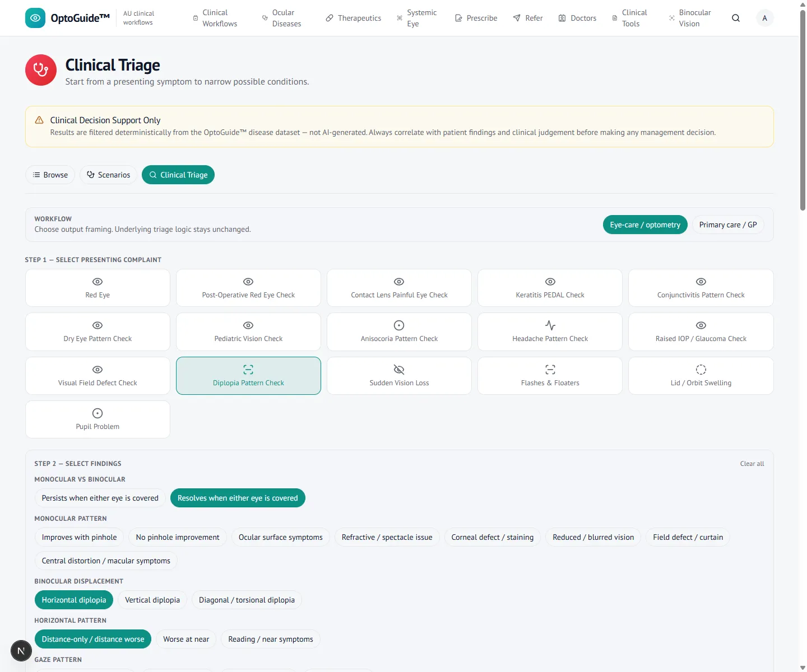
Task: Click the dashed circle icon of Lid / Orbit Swelling
Action: click(x=701, y=370)
